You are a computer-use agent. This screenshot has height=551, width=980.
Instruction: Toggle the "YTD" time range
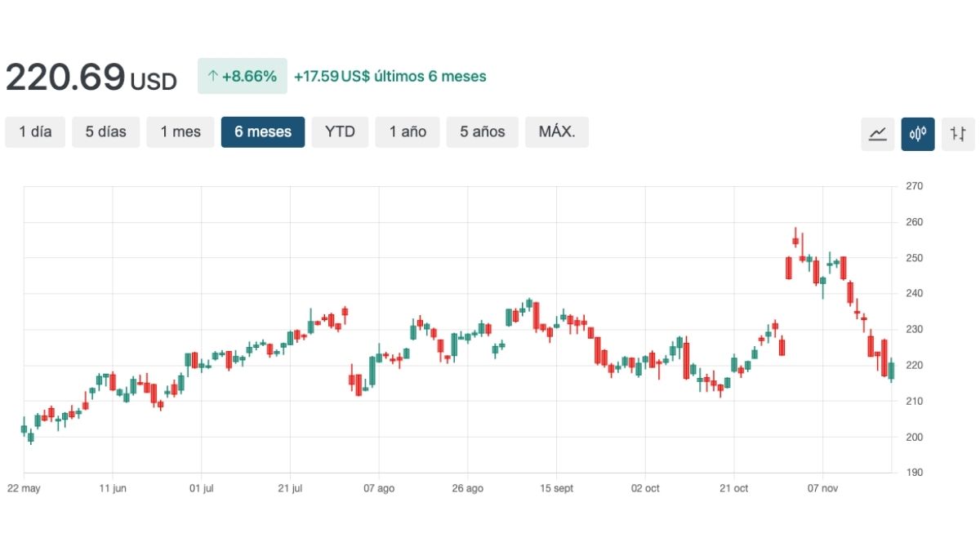click(341, 131)
